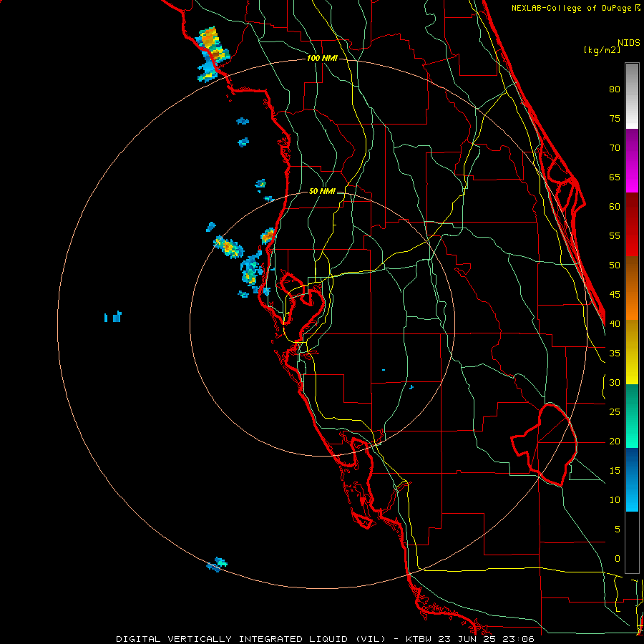Click the 5 value on the color scale
Screen dimensions: 644x644
tap(618, 530)
